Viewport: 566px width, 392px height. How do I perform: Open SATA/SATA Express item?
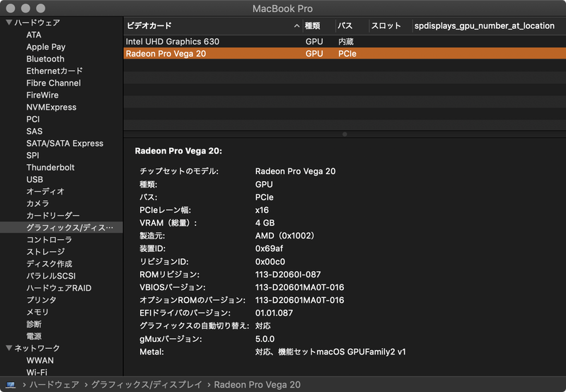pyautogui.click(x=64, y=144)
